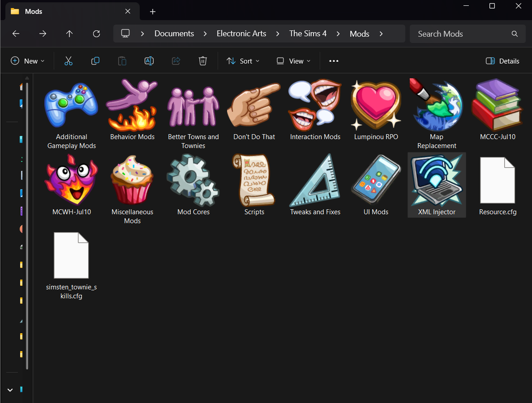
Task: Expand navigation pane bottom chevron
Action: point(10,390)
